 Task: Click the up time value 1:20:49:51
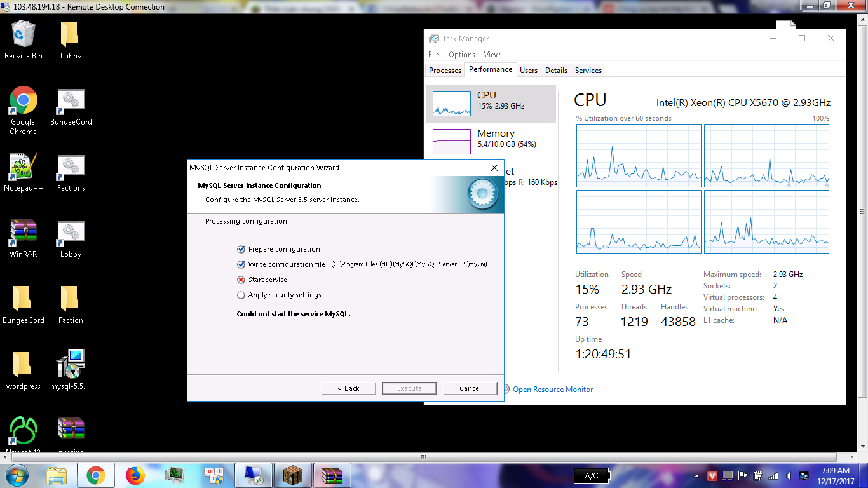click(603, 354)
